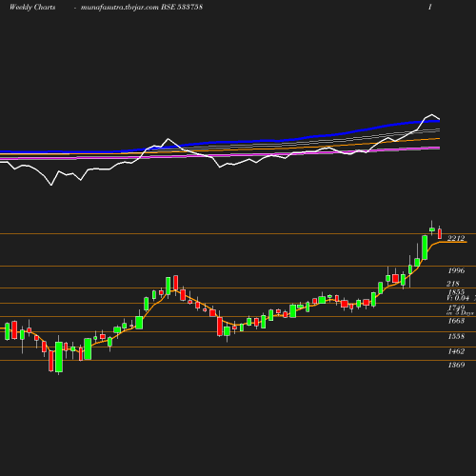
Task: Click the "Weekly Charts" title text
Action: coord(32,8)
